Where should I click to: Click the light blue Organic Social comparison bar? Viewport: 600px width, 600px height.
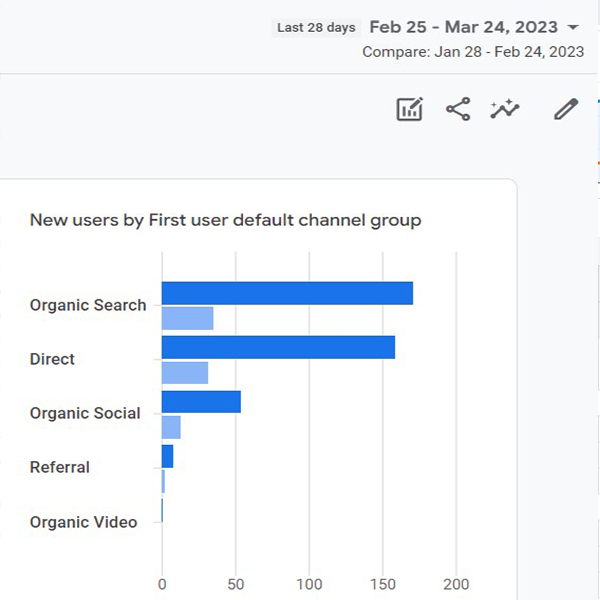tap(171, 427)
